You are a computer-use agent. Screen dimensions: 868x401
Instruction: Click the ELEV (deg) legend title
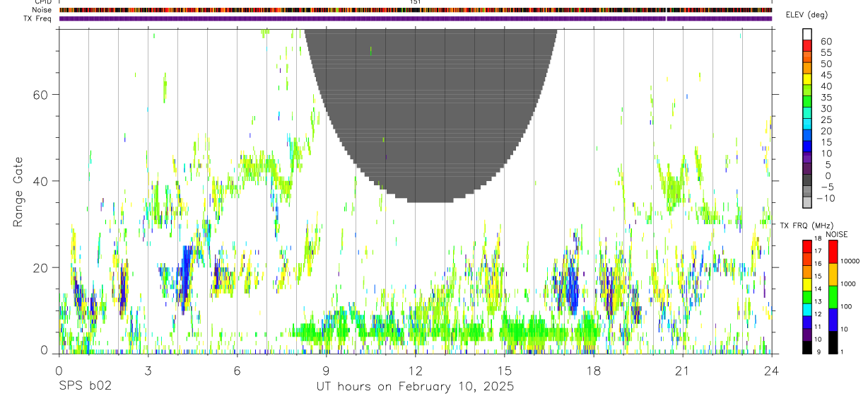pos(808,15)
